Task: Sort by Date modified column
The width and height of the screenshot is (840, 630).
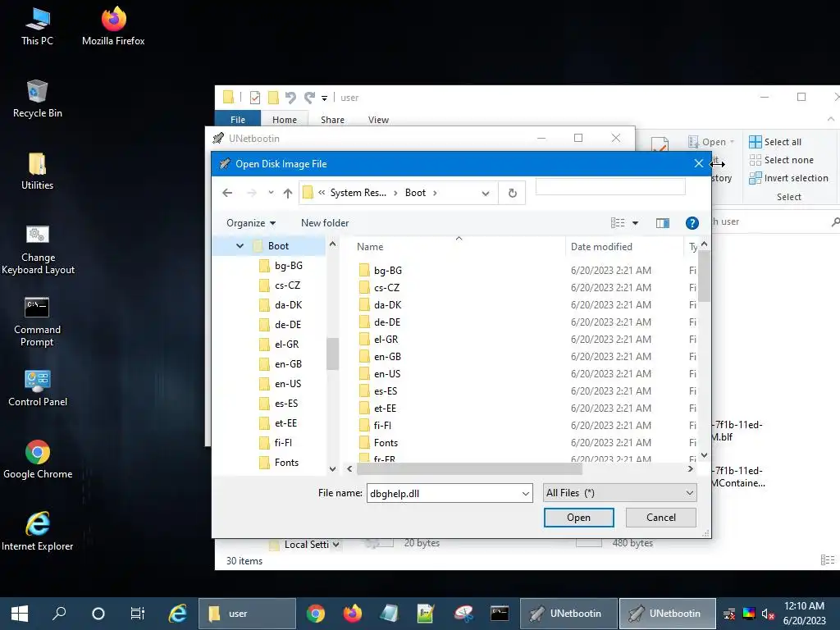Action: coord(601,246)
